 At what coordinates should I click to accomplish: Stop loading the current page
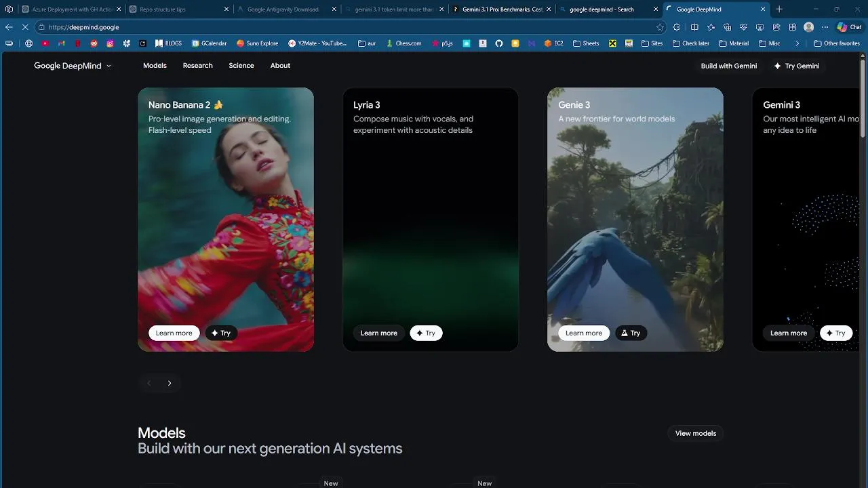(25, 27)
